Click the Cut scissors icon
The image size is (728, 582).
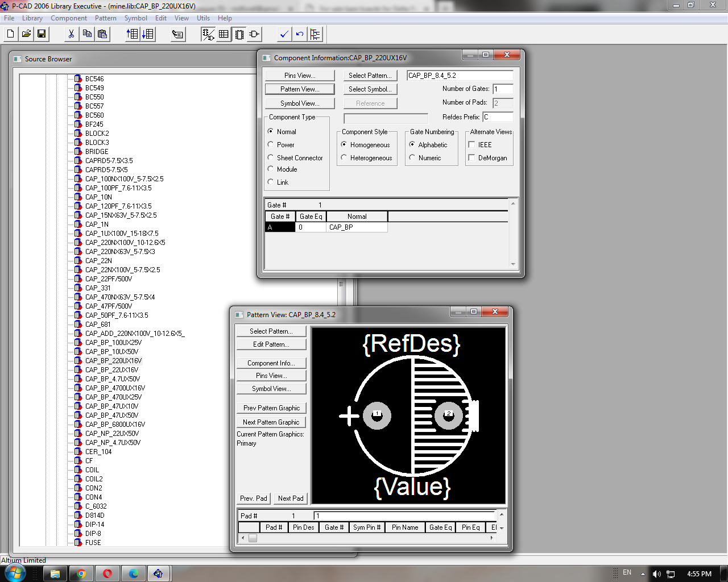click(x=71, y=34)
